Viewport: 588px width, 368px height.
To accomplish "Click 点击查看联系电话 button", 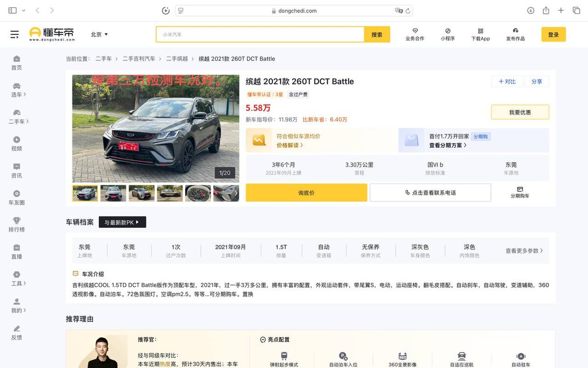I will point(430,192).
